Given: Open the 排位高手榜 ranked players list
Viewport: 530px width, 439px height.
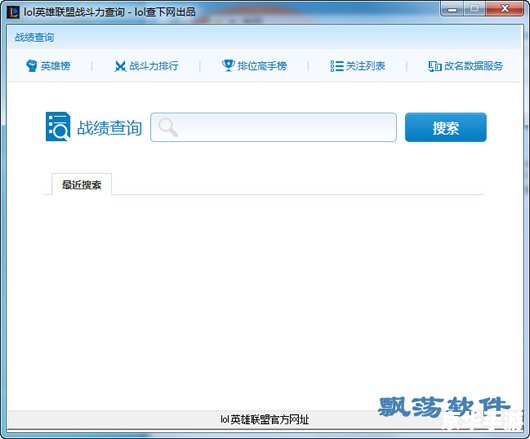Looking at the screenshot, I should pyautogui.click(x=262, y=66).
